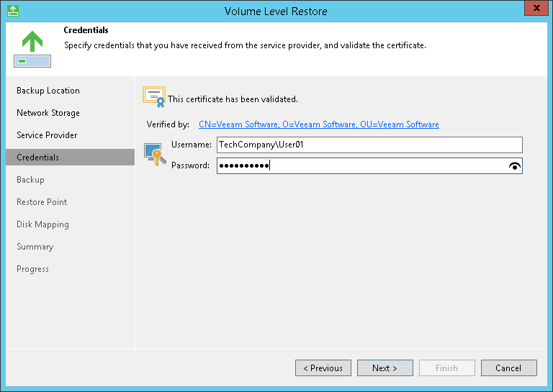Image resolution: width=553 pixels, height=392 pixels.
Task: Close the Volume Level Restore window
Action: [534, 10]
